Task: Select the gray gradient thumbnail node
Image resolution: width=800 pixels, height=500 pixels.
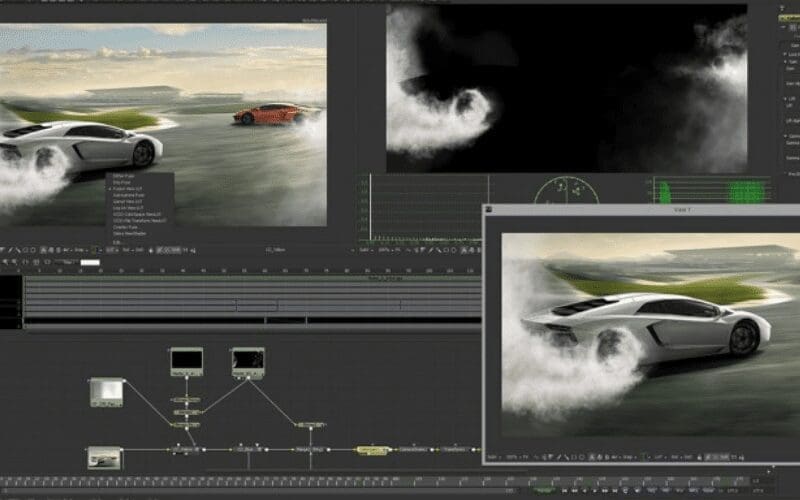Action: [107, 392]
